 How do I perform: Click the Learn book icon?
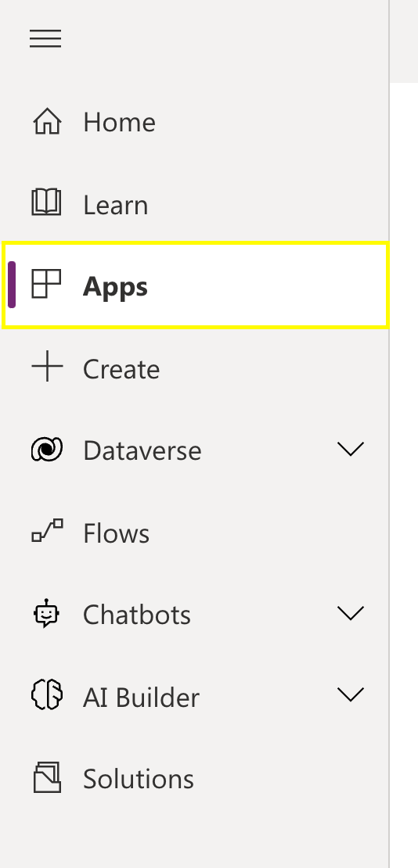tap(46, 202)
